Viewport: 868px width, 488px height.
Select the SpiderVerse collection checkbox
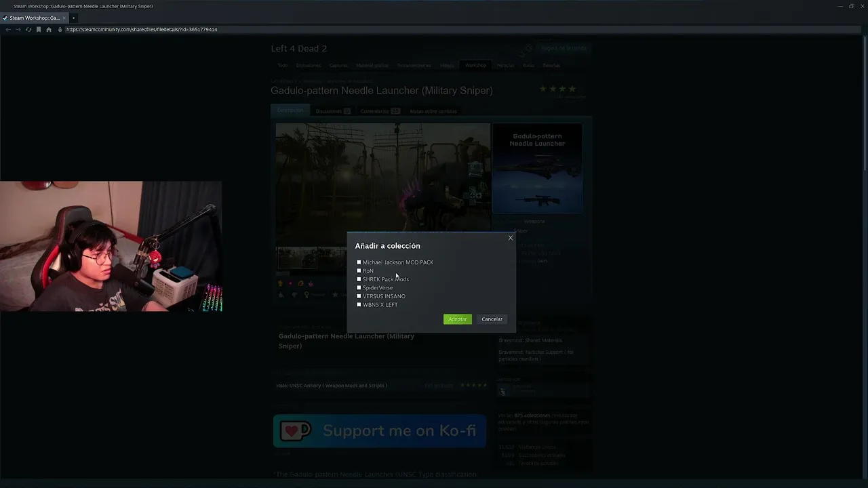[x=359, y=287]
